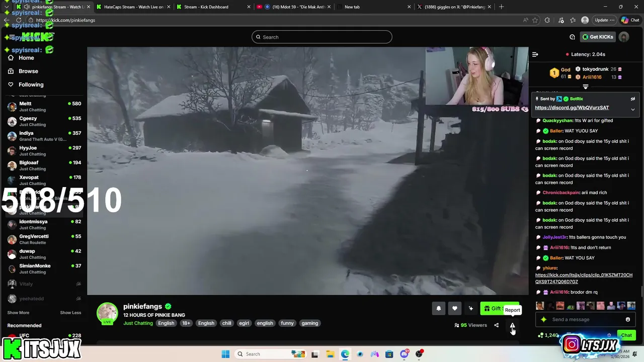Favorite this page with the star icon
This screenshot has height=362, width=644.
(x=535, y=20)
